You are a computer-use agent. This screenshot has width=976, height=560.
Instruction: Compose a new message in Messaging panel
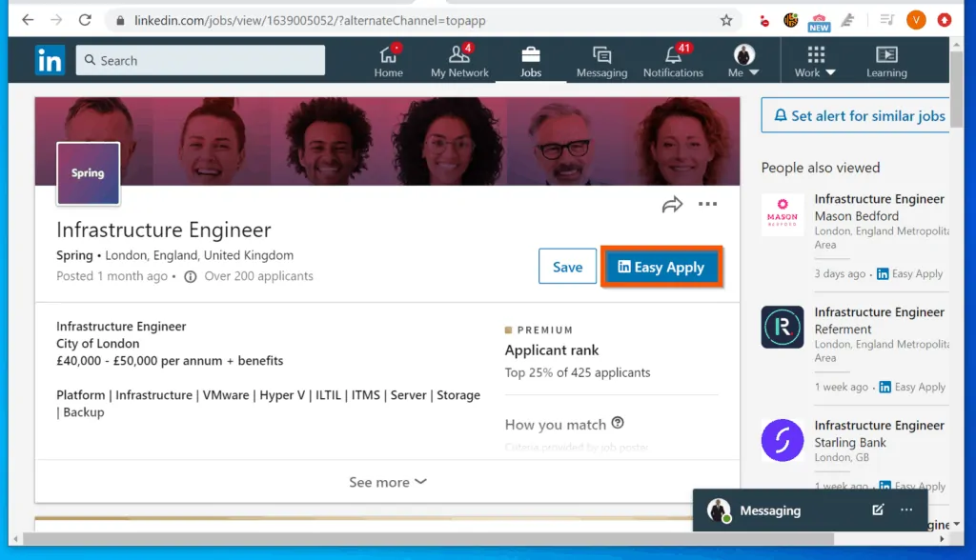coord(878,510)
